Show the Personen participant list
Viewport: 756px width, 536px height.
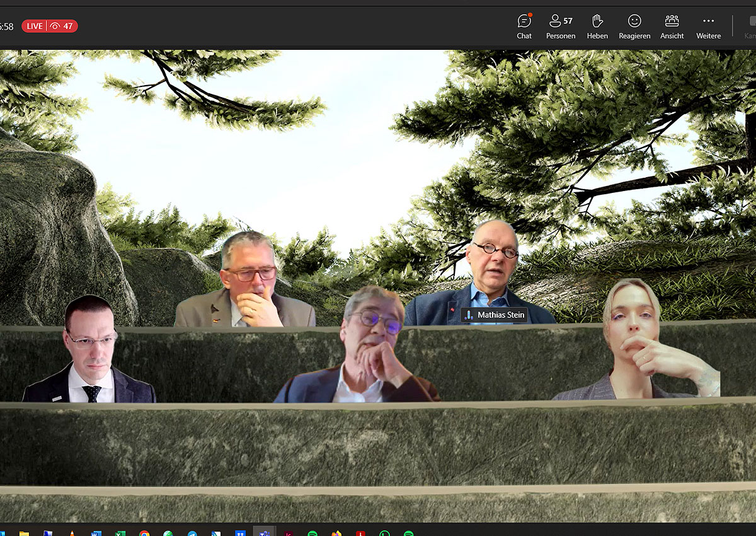(x=560, y=26)
